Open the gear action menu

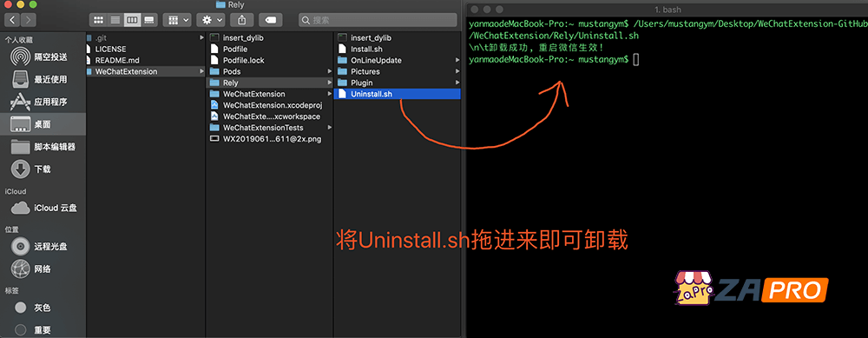[212, 20]
